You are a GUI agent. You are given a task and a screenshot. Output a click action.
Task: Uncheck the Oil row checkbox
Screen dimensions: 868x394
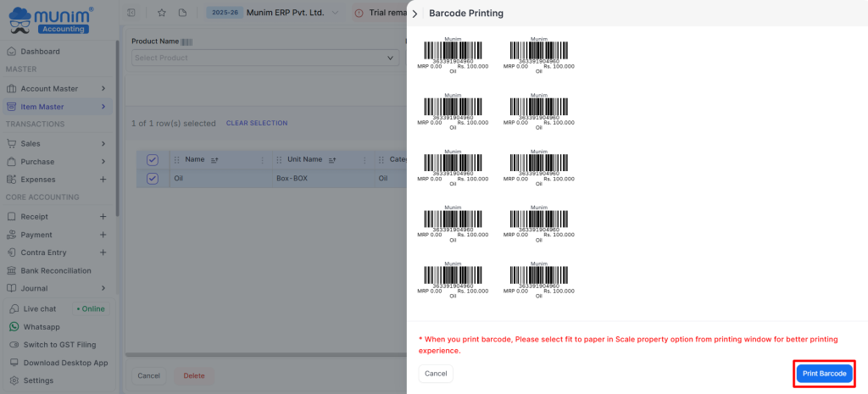click(x=153, y=178)
